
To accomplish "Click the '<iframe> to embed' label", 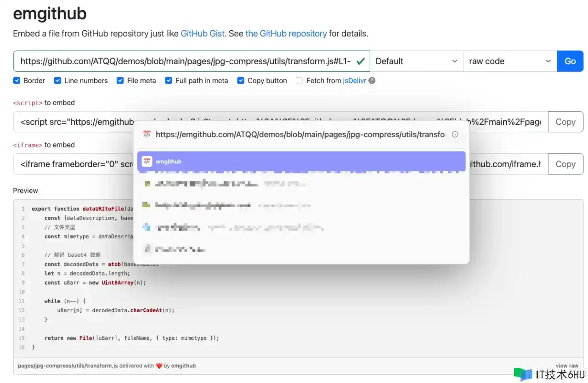I will tap(44, 145).
